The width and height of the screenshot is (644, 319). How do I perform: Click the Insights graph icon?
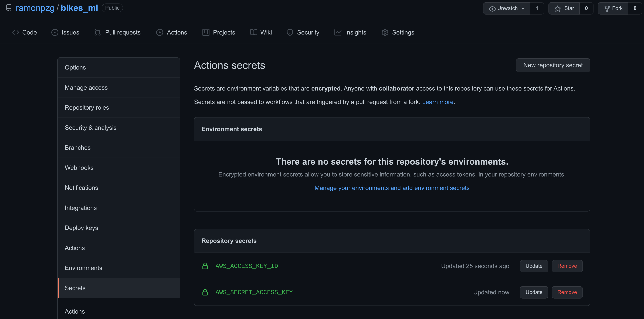pyautogui.click(x=338, y=32)
